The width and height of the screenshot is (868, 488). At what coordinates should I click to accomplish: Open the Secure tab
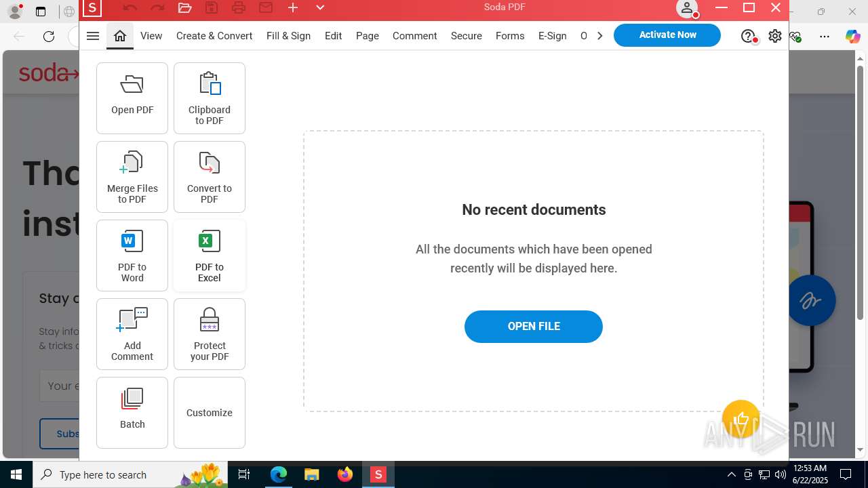point(467,36)
